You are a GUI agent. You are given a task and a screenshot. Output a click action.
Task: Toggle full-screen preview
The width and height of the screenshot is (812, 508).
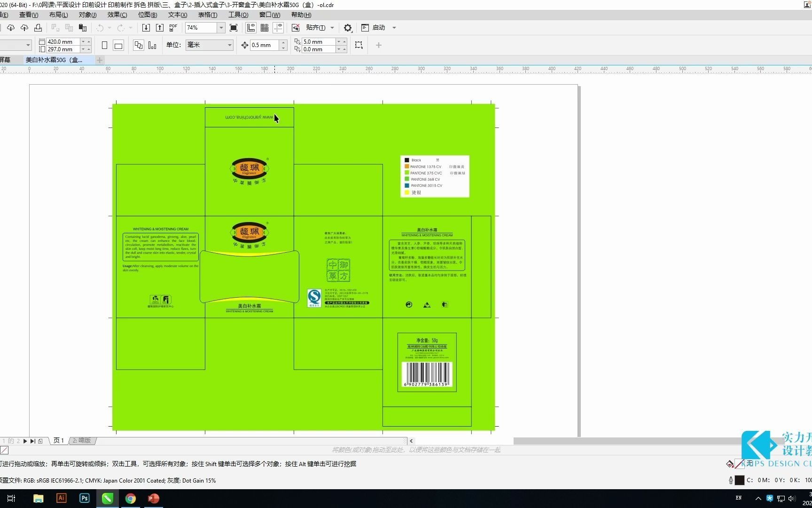(x=234, y=28)
